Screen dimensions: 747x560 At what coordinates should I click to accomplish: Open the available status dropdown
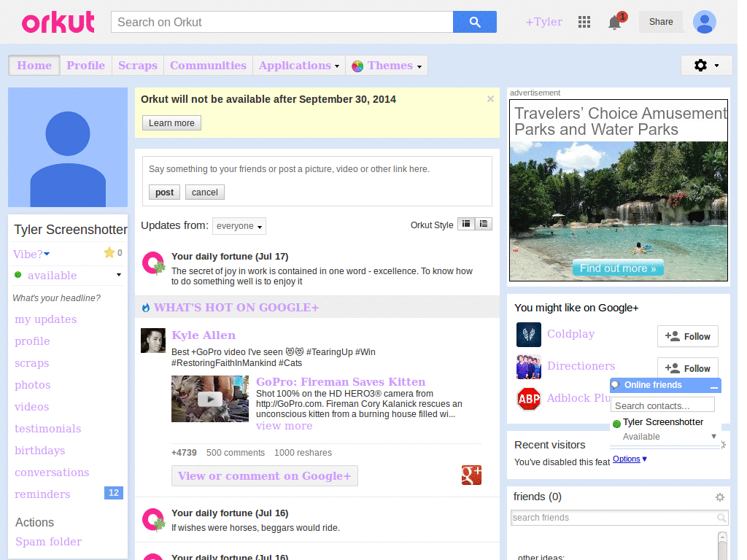coord(119,275)
